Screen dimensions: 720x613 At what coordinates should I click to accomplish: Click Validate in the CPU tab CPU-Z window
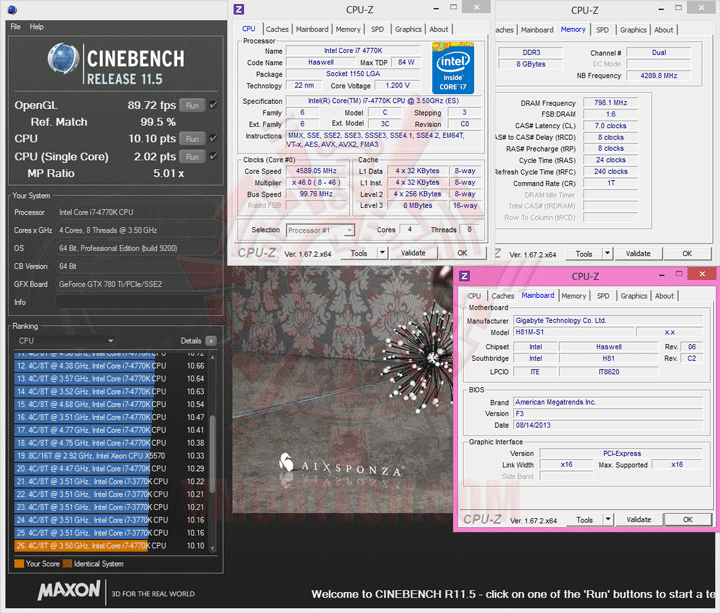[x=413, y=253]
